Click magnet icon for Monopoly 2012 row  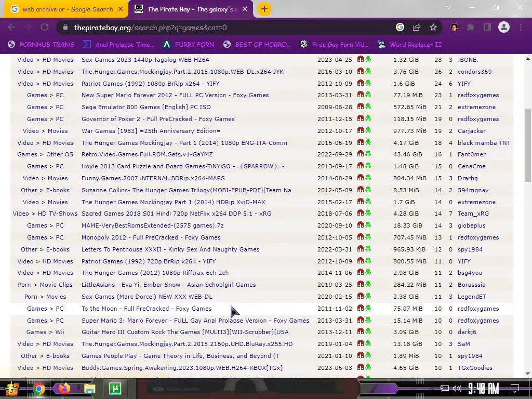[x=361, y=237]
